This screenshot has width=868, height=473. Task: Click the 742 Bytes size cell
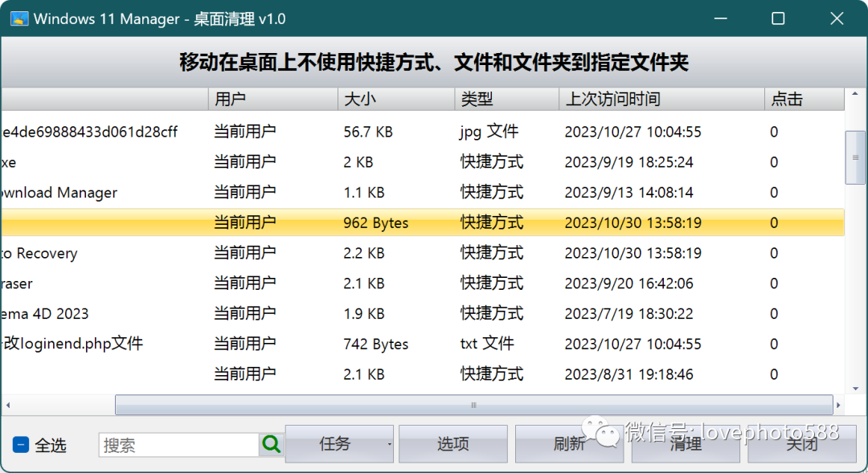pos(376,344)
